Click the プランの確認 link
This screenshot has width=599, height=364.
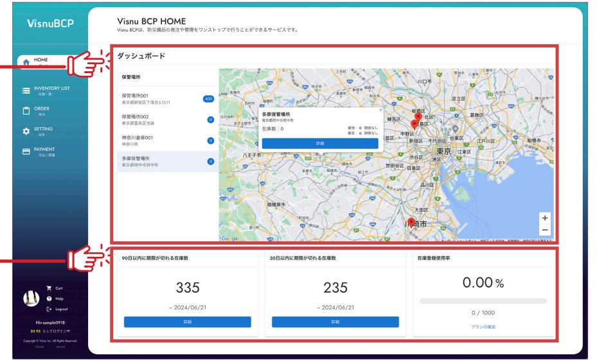(x=483, y=327)
